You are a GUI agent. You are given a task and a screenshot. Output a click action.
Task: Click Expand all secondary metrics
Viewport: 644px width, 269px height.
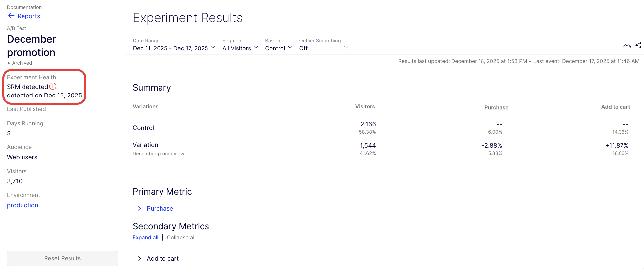(x=145, y=238)
